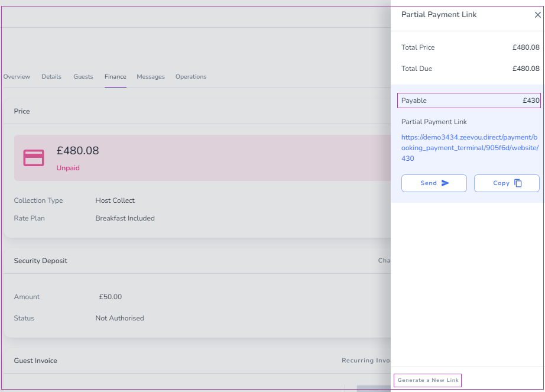Edit the Payable amount field
The height and width of the screenshot is (392, 545).
tap(469, 101)
